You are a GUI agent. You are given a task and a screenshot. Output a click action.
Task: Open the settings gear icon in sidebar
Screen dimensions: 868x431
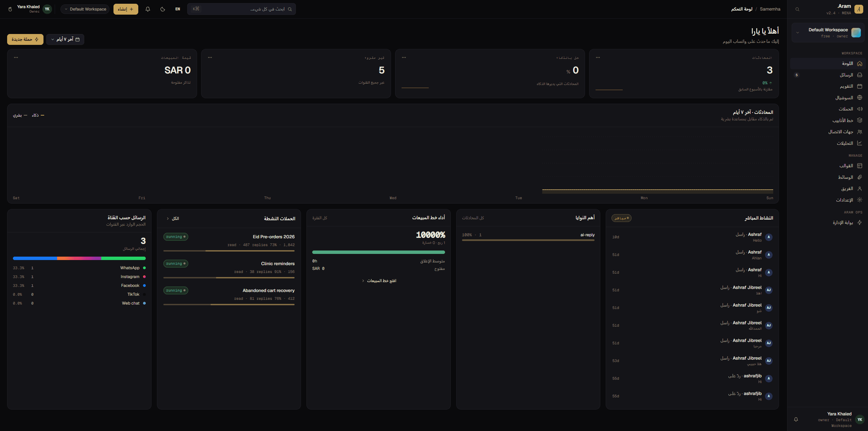[x=860, y=200]
